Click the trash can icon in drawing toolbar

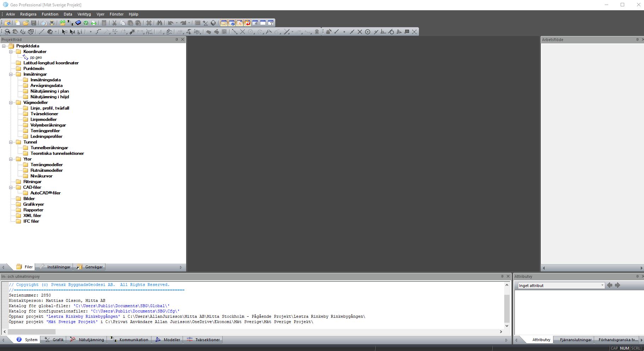pyautogui.click(x=317, y=31)
